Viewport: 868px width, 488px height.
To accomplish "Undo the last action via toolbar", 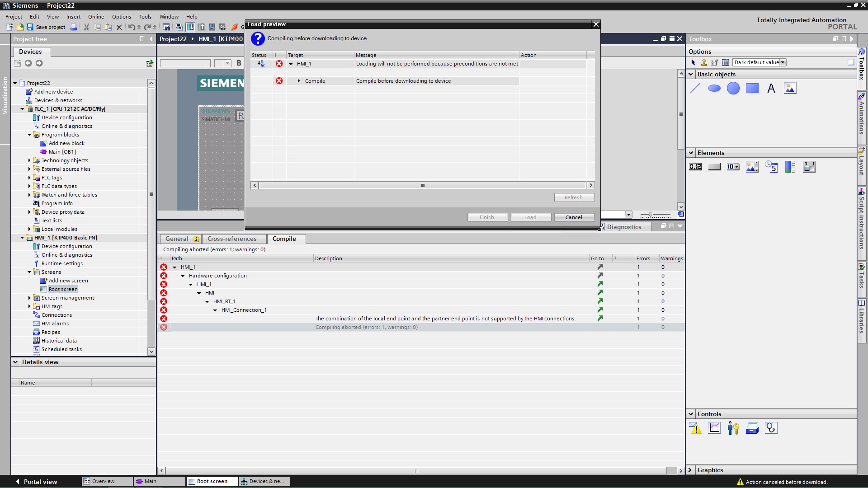I will click(x=131, y=27).
